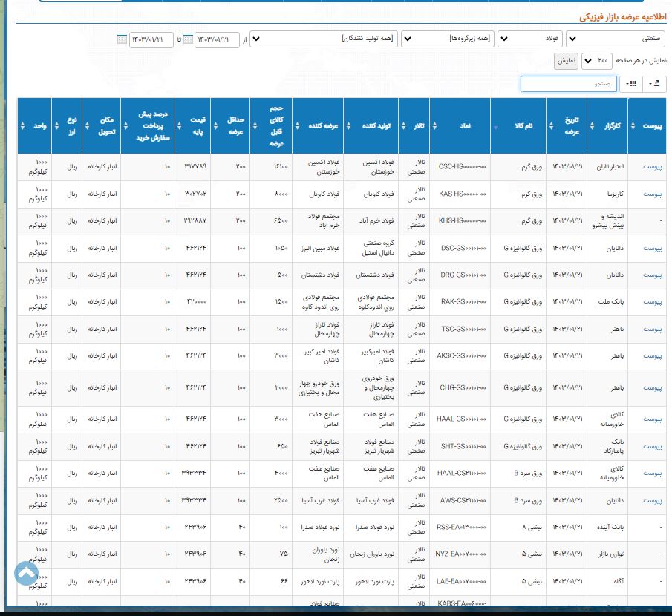The height and width of the screenshot is (616, 672).
Task: Sort by حداقل عرضه column header
Action: click(x=230, y=126)
